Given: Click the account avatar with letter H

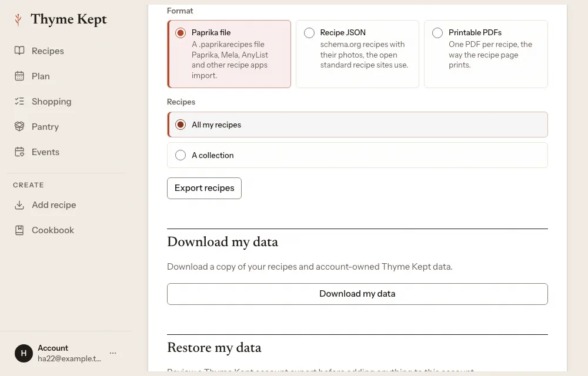Looking at the screenshot, I should tap(24, 353).
